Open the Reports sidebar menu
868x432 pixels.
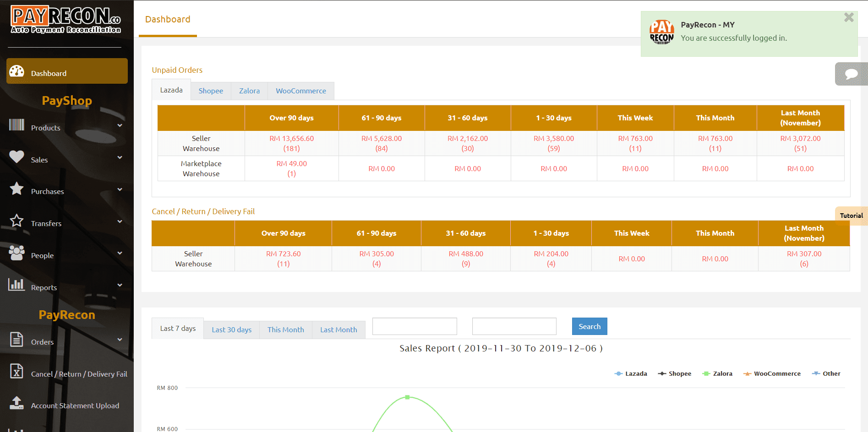pos(67,286)
